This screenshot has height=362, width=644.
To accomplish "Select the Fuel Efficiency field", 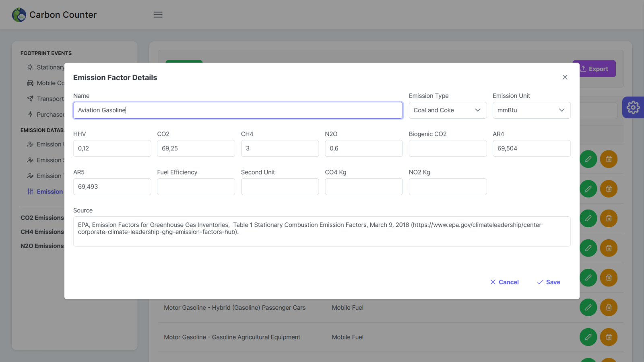I will pyautogui.click(x=196, y=187).
